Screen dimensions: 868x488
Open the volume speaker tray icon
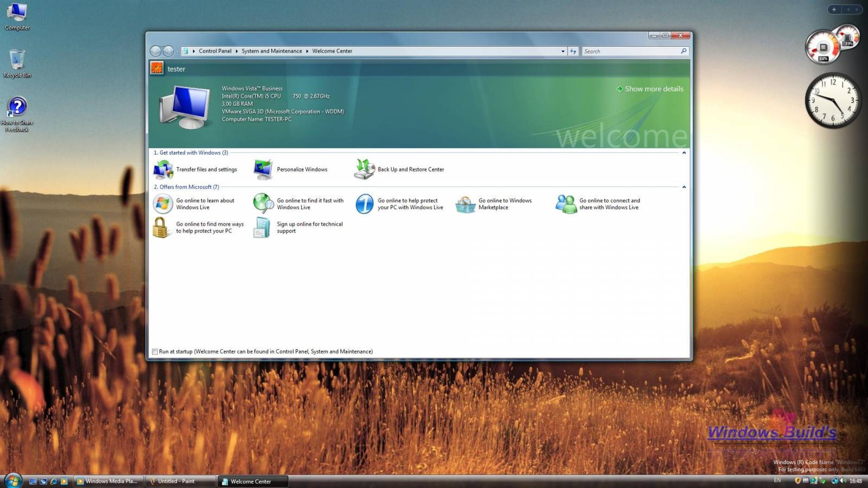pos(843,480)
